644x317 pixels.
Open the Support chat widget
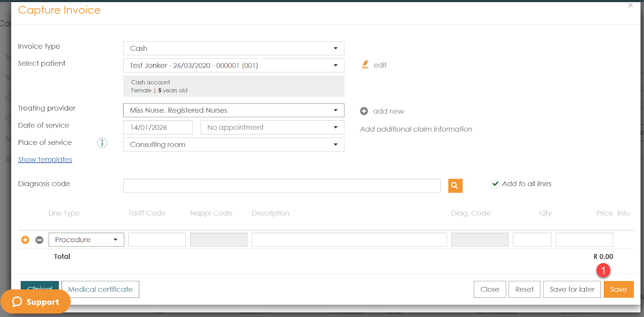(35, 302)
